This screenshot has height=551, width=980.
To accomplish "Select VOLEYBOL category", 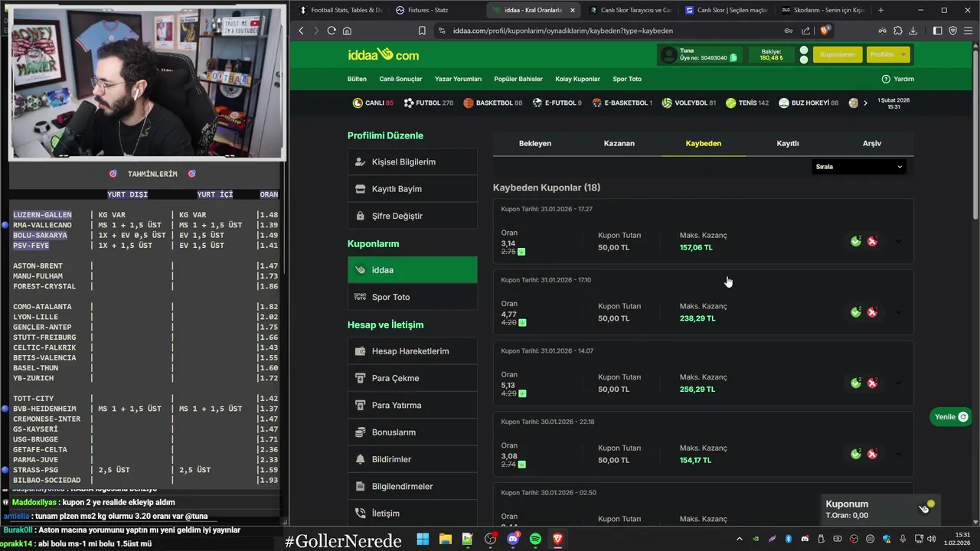I will click(688, 103).
